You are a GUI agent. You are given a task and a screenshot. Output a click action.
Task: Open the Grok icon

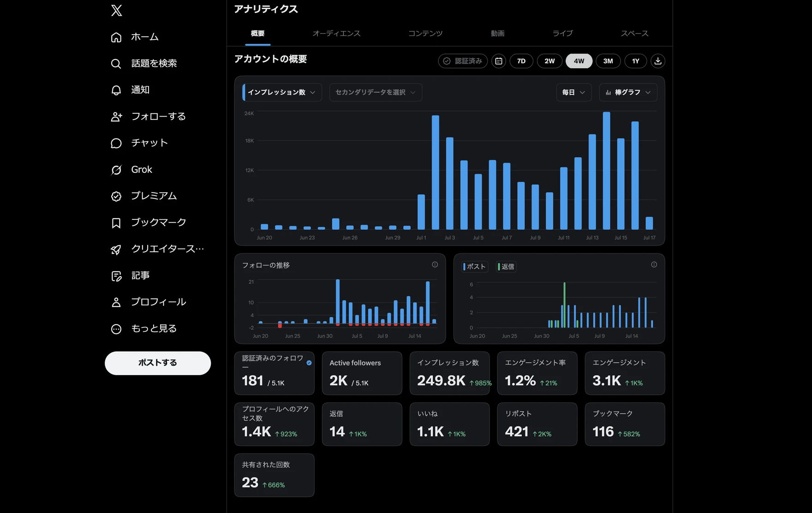[116, 170]
